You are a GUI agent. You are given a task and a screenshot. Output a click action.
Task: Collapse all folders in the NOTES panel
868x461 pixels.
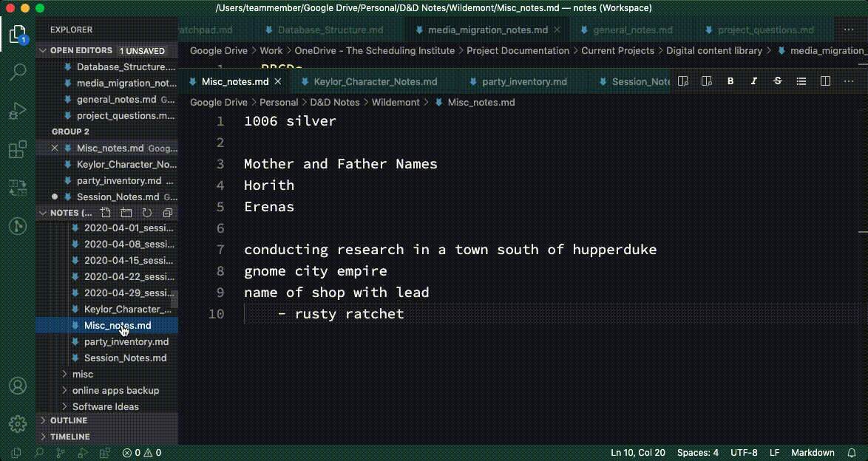coord(167,212)
